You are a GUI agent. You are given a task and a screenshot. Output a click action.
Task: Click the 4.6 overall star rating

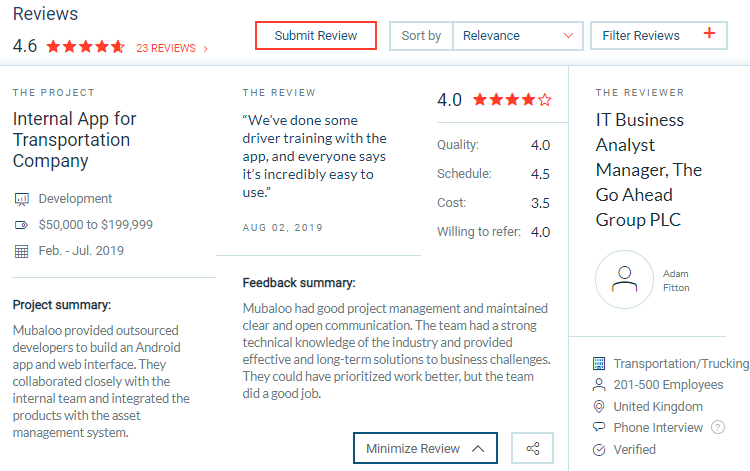[x=86, y=47]
